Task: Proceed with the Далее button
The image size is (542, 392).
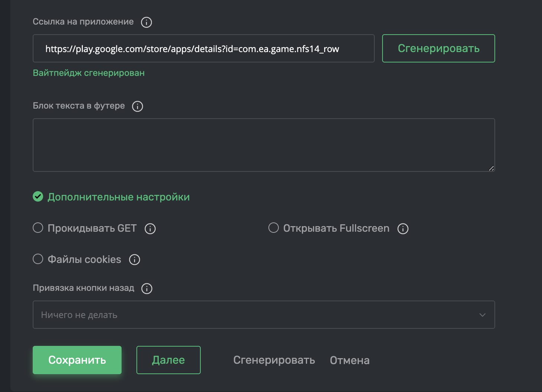Action: 168,360
